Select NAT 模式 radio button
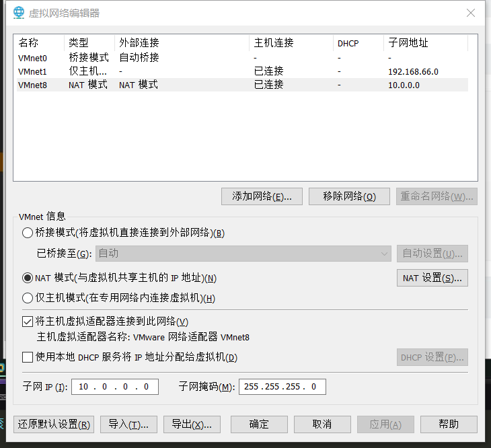 pos(28,278)
